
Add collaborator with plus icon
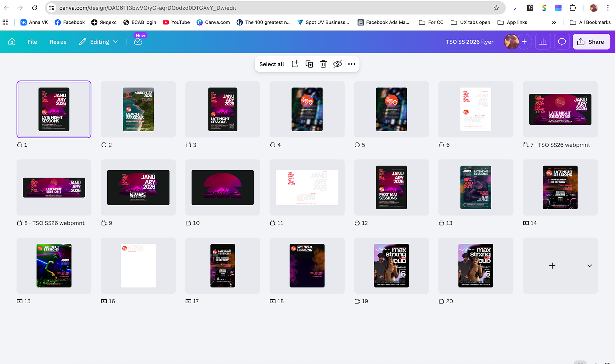coord(524,42)
